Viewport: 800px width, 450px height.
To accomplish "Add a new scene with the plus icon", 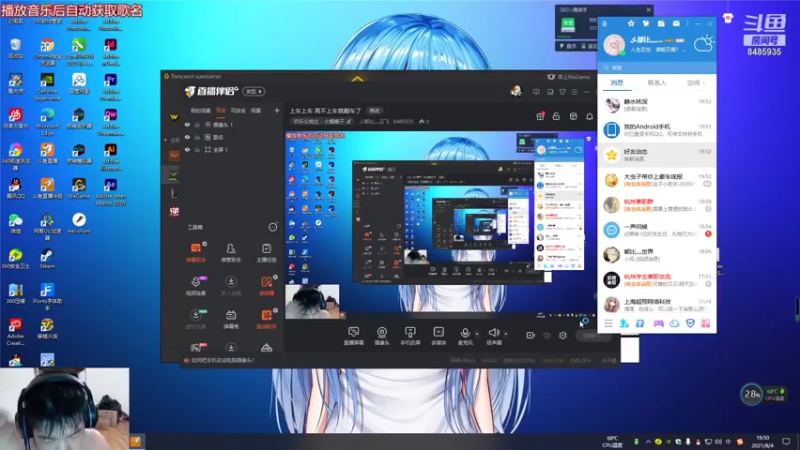I will pyautogui.click(x=277, y=110).
